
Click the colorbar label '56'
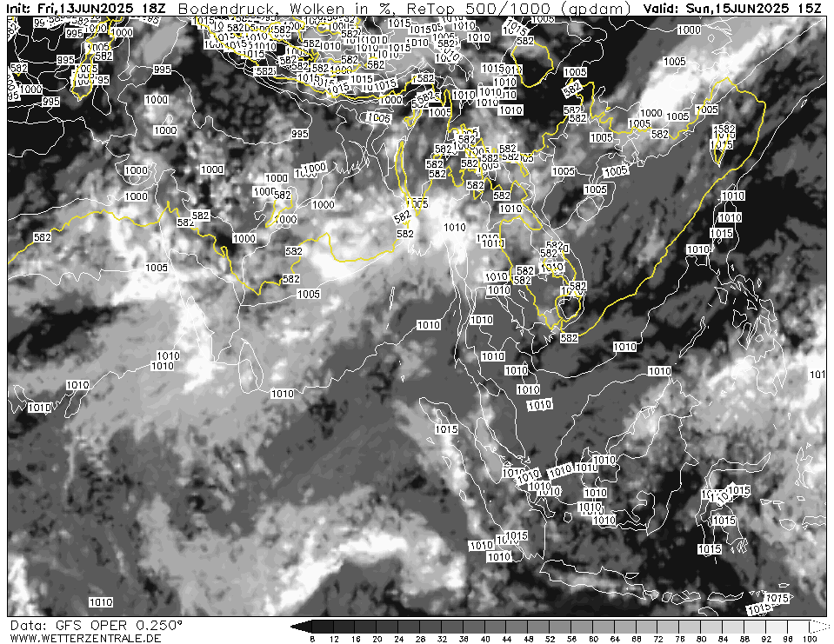pyautogui.click(x=571, y=639)
